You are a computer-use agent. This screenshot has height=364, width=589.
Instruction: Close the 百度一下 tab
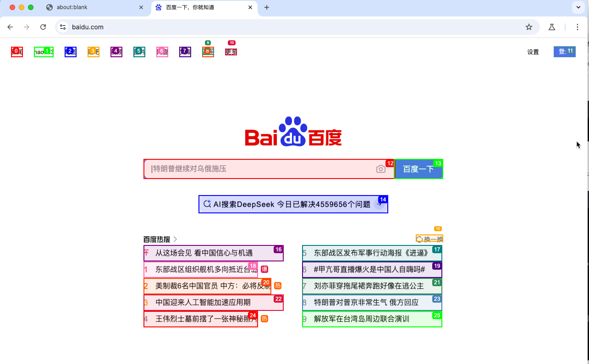[250, 7]
